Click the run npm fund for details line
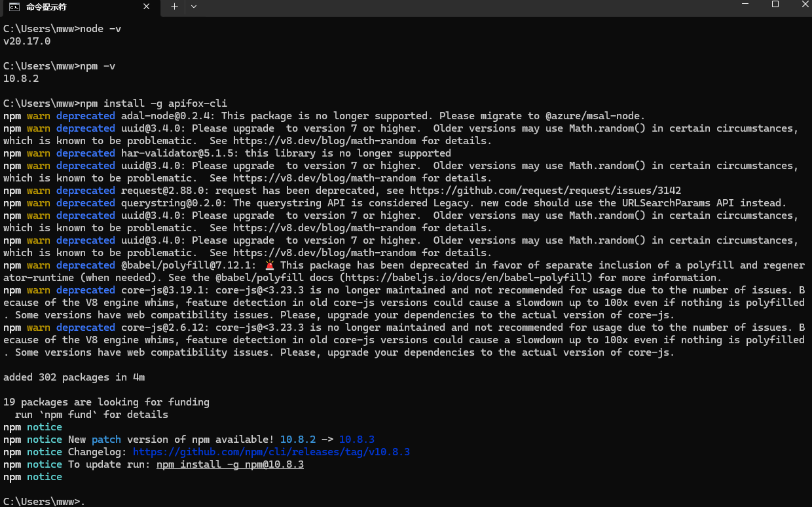 pyautogui.click(x=92, y=415)
